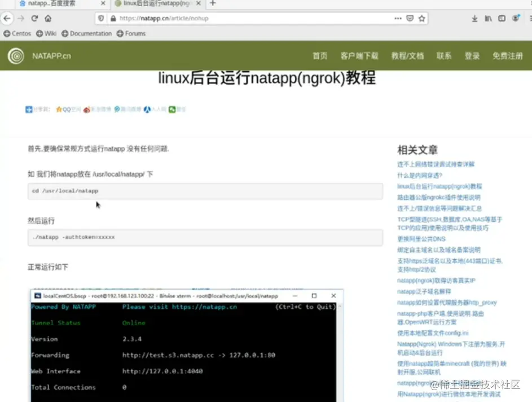The height and width of the screenshot is (402, 532).
Task: Open the Documentation bookmark
Action: click(x=86, y=33)
